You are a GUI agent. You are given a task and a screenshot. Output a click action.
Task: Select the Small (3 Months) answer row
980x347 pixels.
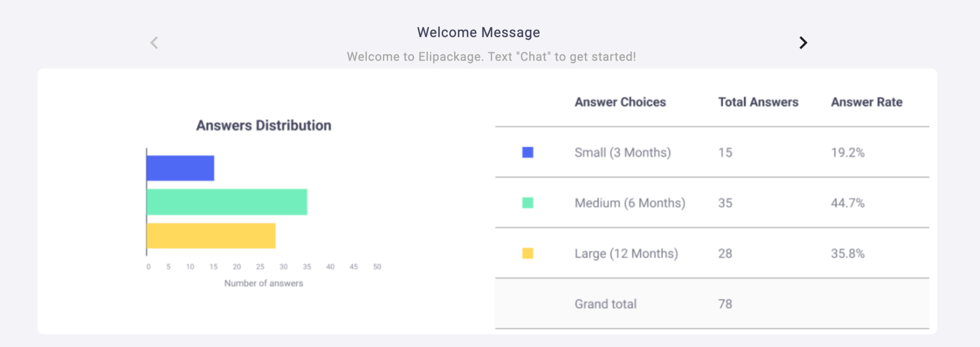712,152
